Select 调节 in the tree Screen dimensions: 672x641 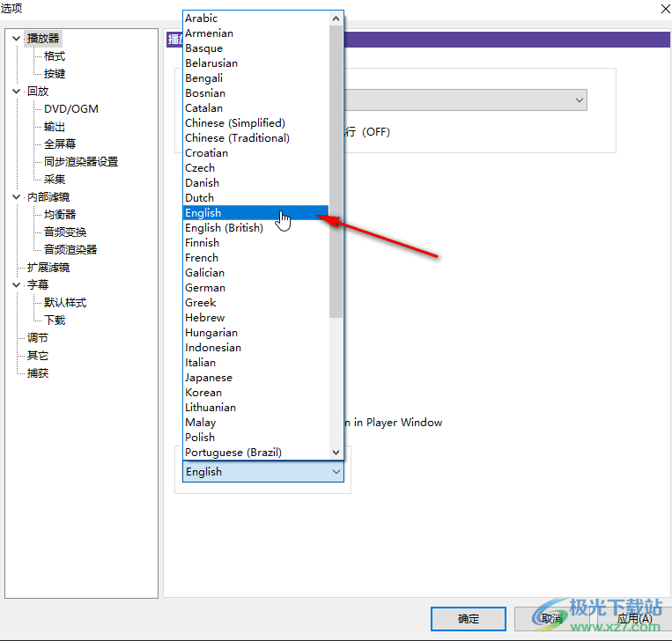(x=38, y=337)
